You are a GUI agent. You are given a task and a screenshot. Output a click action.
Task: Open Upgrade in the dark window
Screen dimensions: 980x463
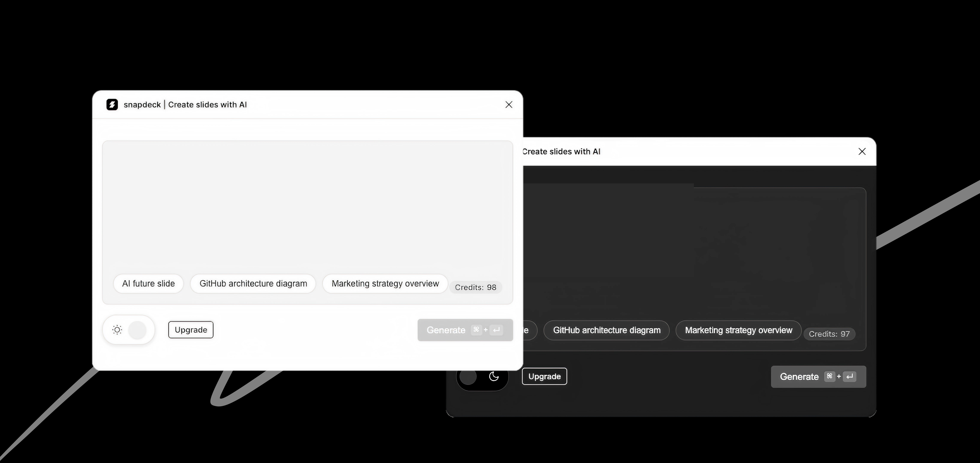544,376
